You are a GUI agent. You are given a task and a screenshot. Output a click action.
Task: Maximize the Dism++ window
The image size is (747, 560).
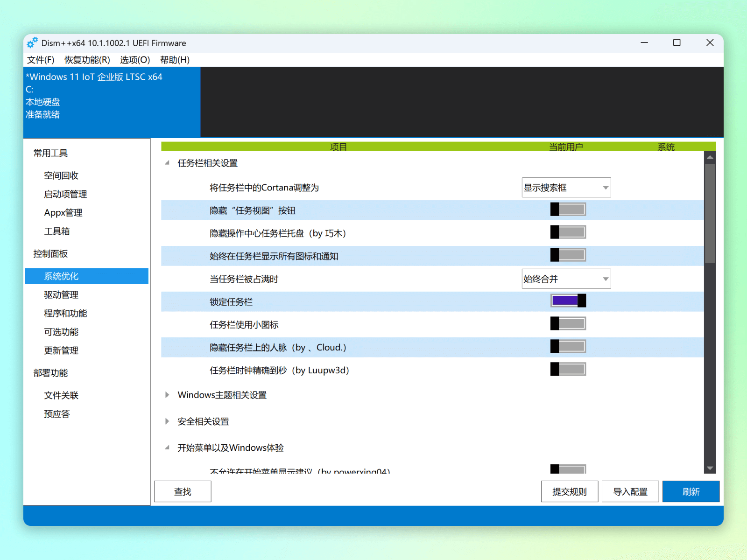point(677,43)
